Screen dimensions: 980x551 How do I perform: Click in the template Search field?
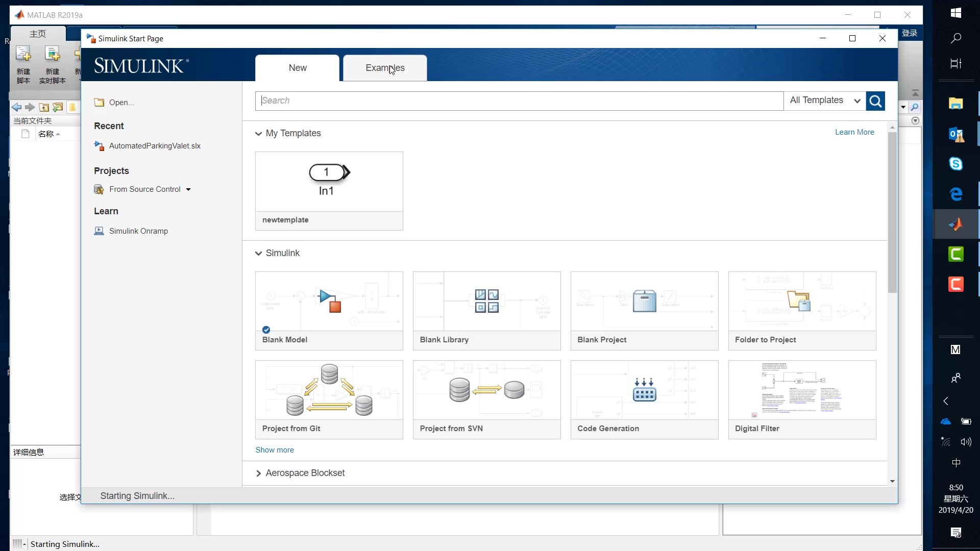point(520,101)
